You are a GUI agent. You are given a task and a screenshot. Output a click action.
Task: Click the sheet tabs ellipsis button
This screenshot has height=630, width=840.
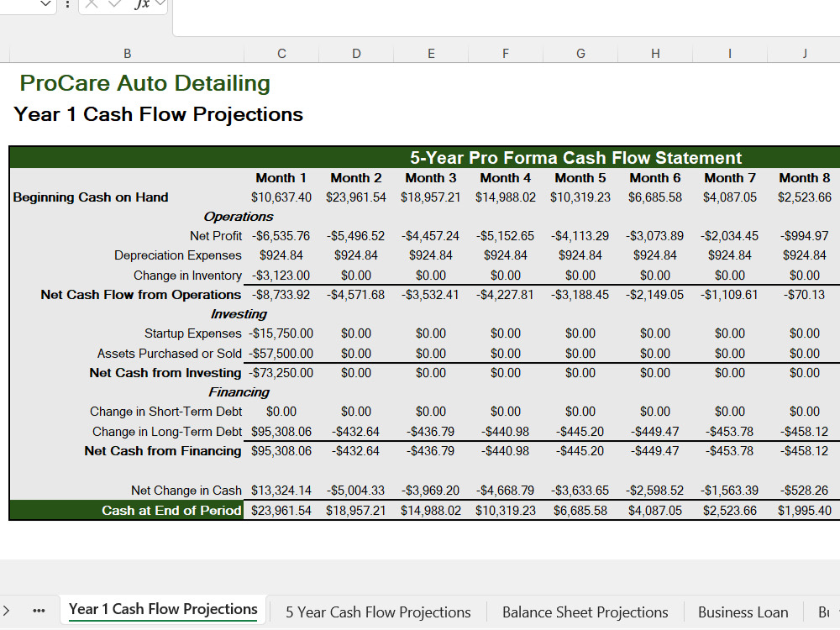coord(39,611)
